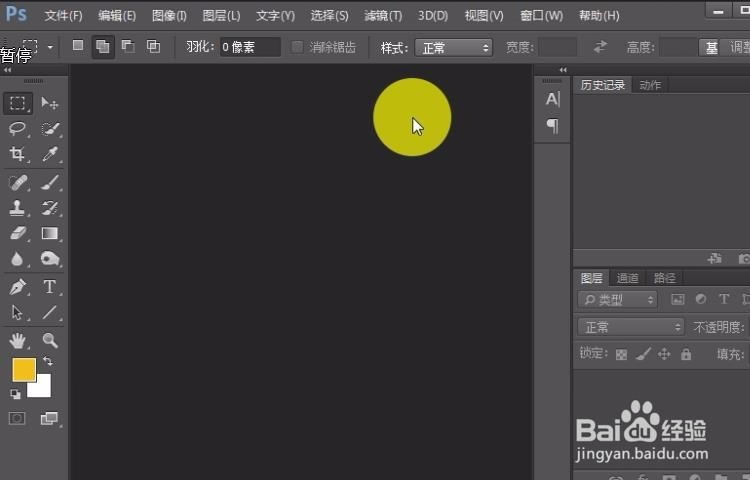The width and height of the screenshot is (750, 480).
Task: Select the Eraser tool
Action: (x=18, y=233)
